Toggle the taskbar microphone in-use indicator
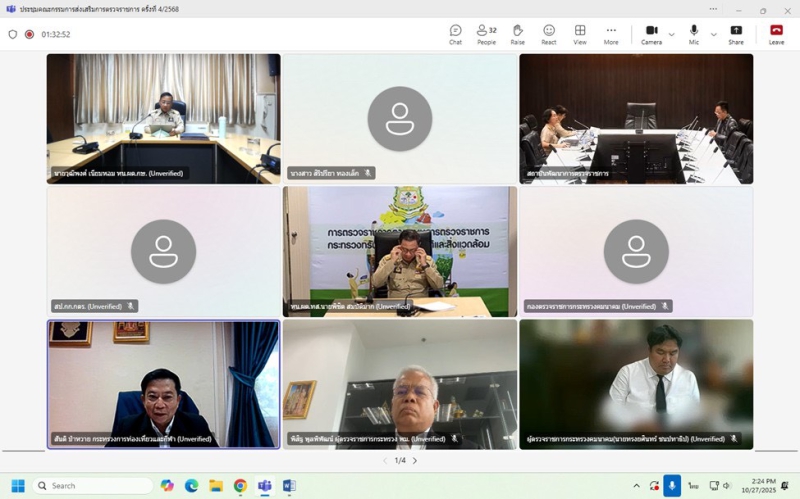Image resolution: width=800 pixels, height=499 pixels. [x=672, y=486]
